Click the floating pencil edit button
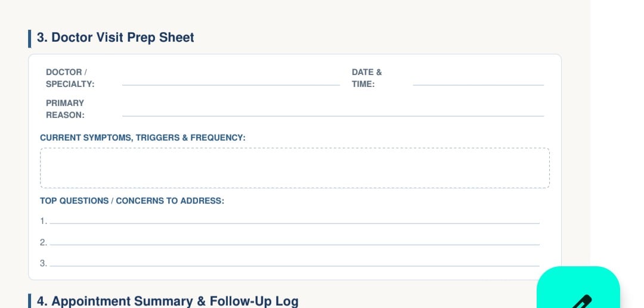The height and width of the screenshot is (308, 644). coord(578,287)
